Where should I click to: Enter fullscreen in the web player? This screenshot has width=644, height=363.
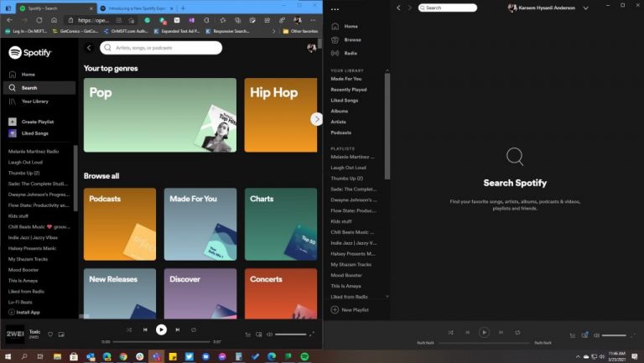312,334
